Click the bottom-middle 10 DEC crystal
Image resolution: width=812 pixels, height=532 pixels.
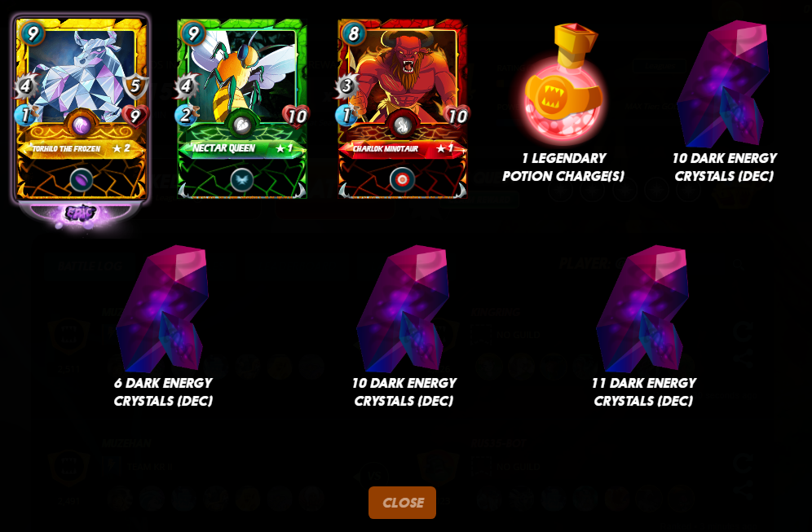coord(403,309)
